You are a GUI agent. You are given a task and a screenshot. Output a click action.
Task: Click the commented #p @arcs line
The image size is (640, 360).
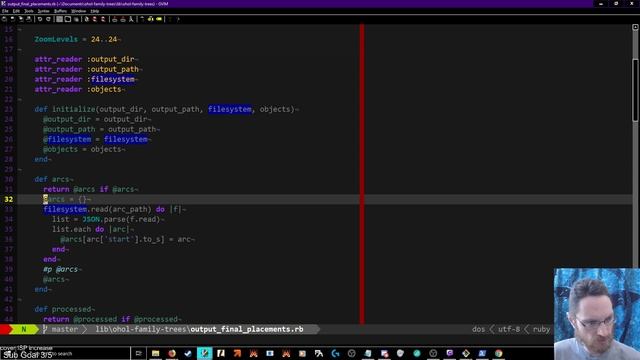tap(60, 269)
